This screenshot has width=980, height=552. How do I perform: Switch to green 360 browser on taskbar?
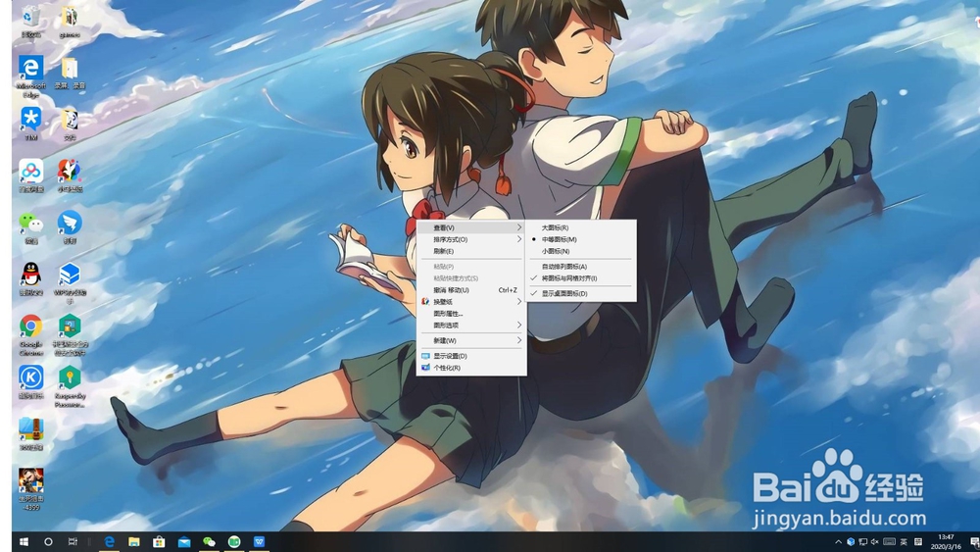[234, 541]
